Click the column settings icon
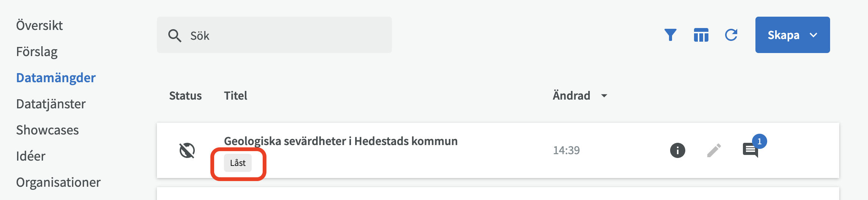868x200 pixels. (701, 35)
